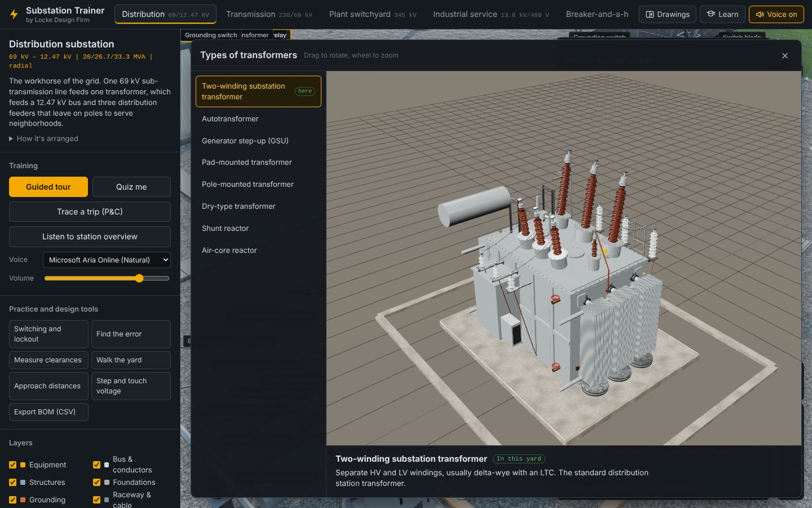Switch to the Distribution 69/12.47 kV tab

165,14
